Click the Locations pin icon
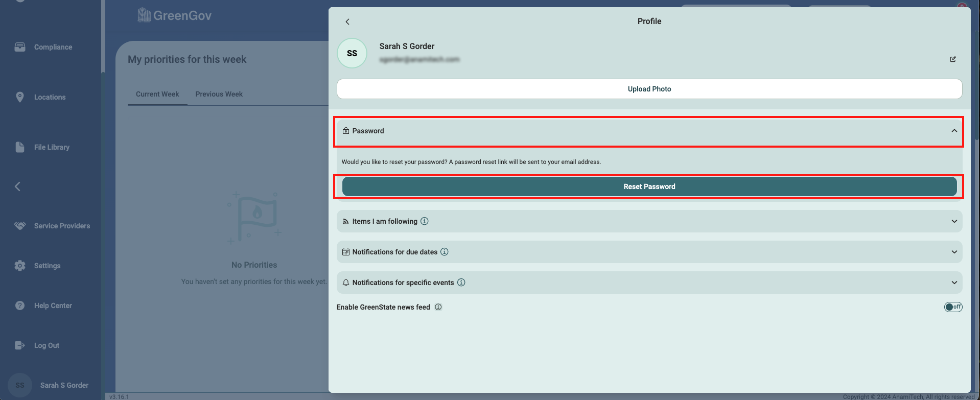 click(x=20, y=97)
